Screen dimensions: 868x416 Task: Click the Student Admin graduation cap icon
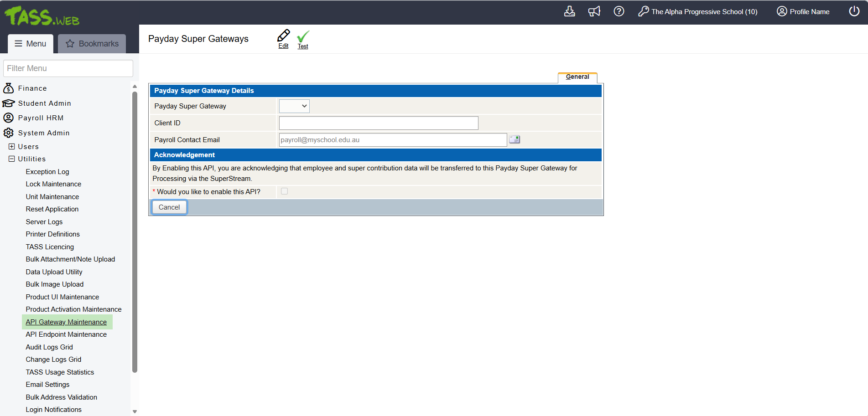(x=9, y=103)
